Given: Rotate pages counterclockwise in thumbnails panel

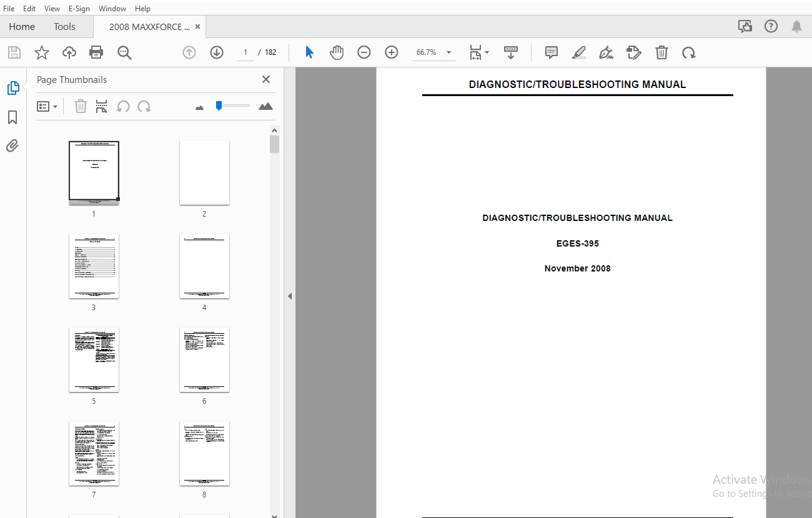Looking at the screenshot, I should 123,106.
